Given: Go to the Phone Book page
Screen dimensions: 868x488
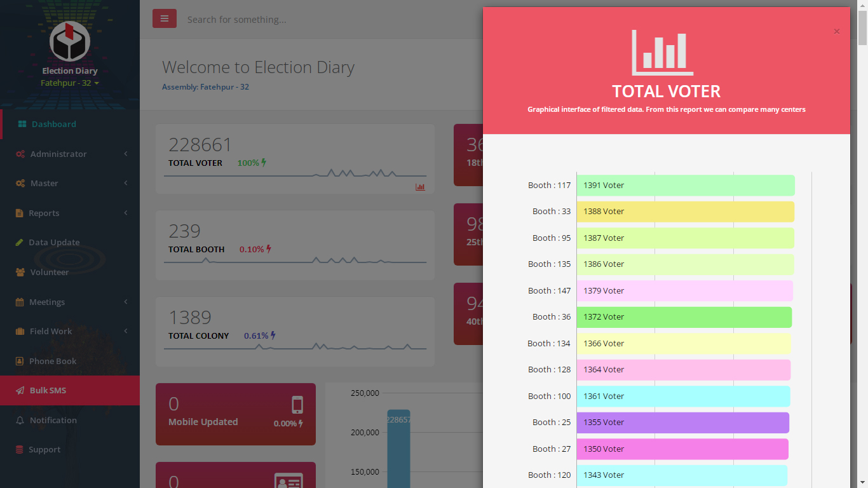Looking at the screenshot, I should (53, 361).
